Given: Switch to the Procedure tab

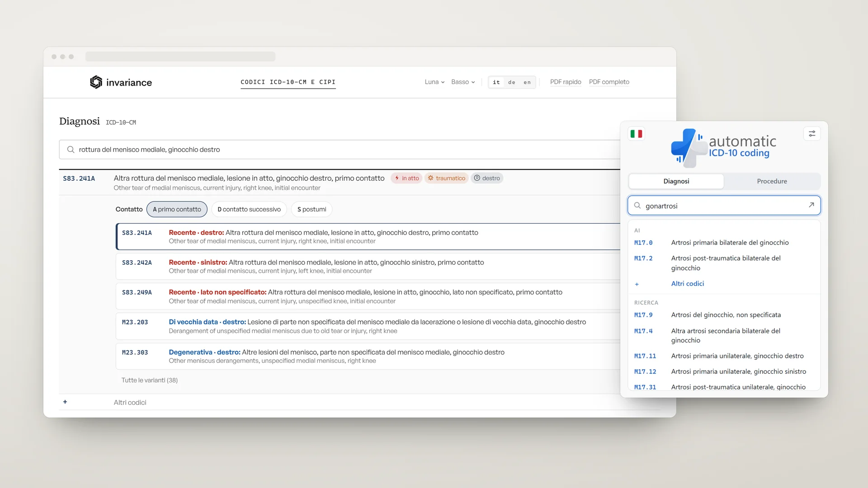Looking at the screenshot, I should 772,181.
